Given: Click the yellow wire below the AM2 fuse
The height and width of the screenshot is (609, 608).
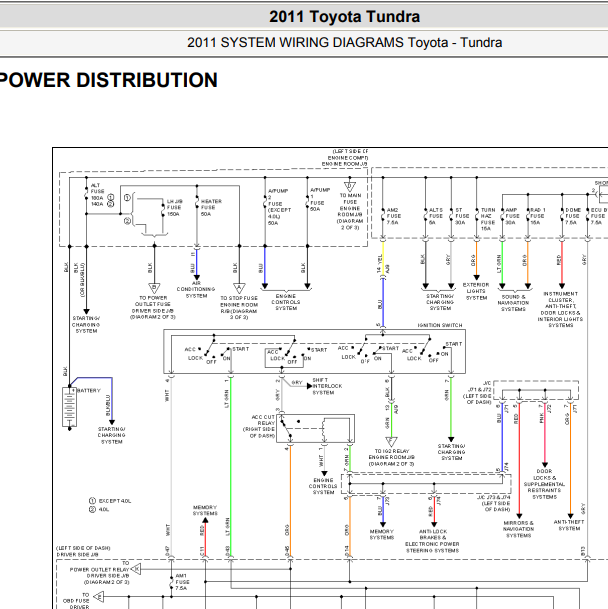Looking at the screenshot, I should [x=383, y=257].
